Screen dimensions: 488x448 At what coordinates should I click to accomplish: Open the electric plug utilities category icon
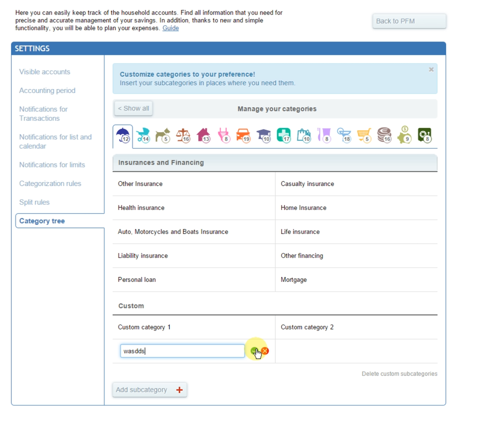pos(224,135)
